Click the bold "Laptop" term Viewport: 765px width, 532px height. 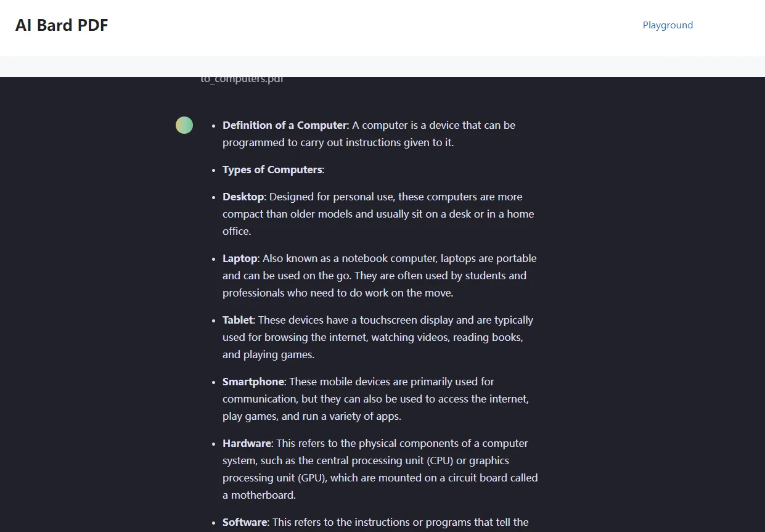click(x=240, y=258)
